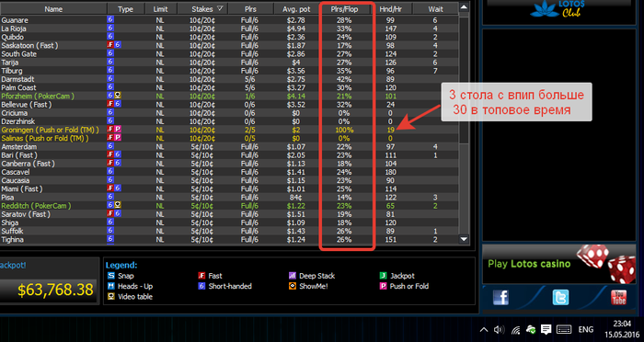The width and height of the screenshot is (644, 342).
Task: Open the YouTube channel icon
Action: coord(618,297)
